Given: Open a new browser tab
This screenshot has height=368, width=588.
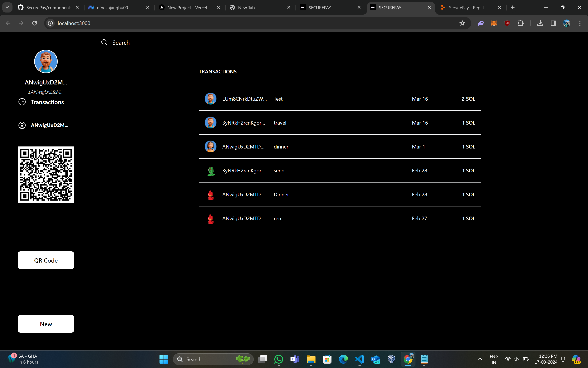Looking at the screenshot, I should (x=513, y=8).
